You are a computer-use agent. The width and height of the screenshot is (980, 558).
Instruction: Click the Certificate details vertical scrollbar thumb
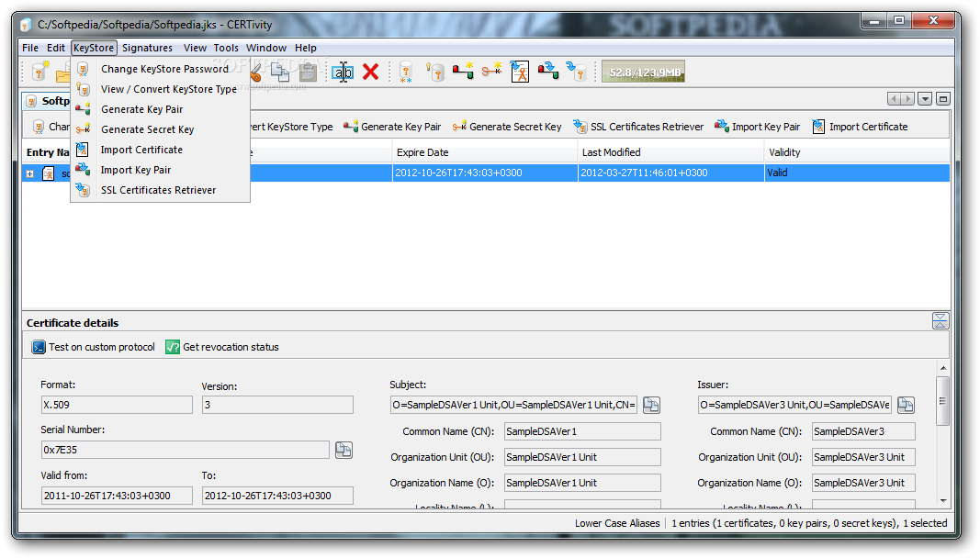coord(943,400)
